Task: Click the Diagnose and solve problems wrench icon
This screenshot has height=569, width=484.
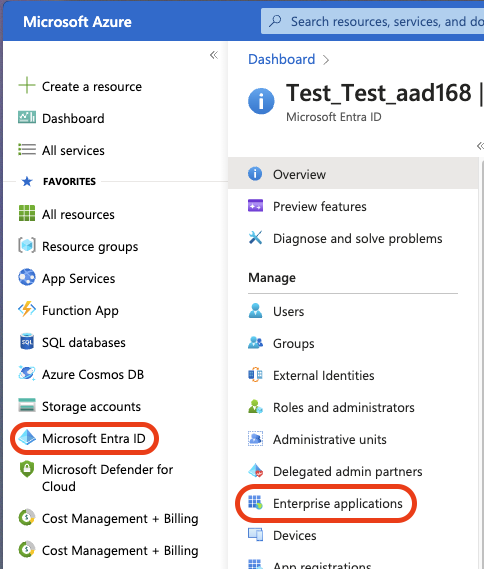Action: pos(255,238)
